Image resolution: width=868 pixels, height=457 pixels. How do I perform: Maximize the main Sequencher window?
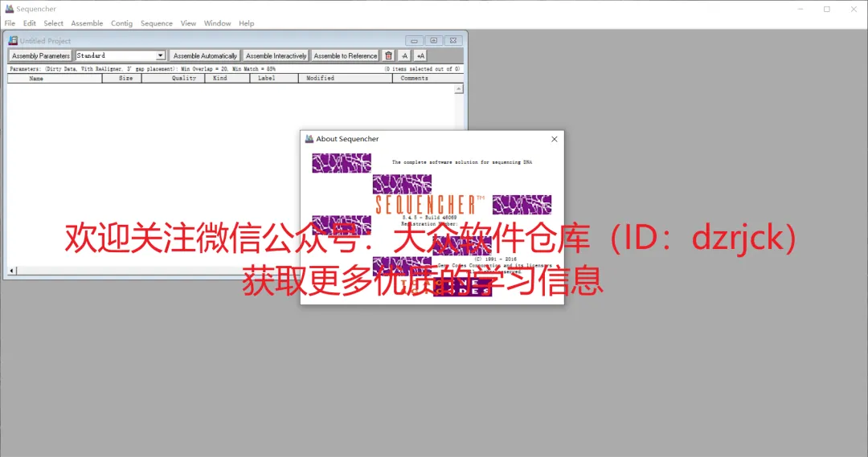pyautogui.click(x=826, y=9)
